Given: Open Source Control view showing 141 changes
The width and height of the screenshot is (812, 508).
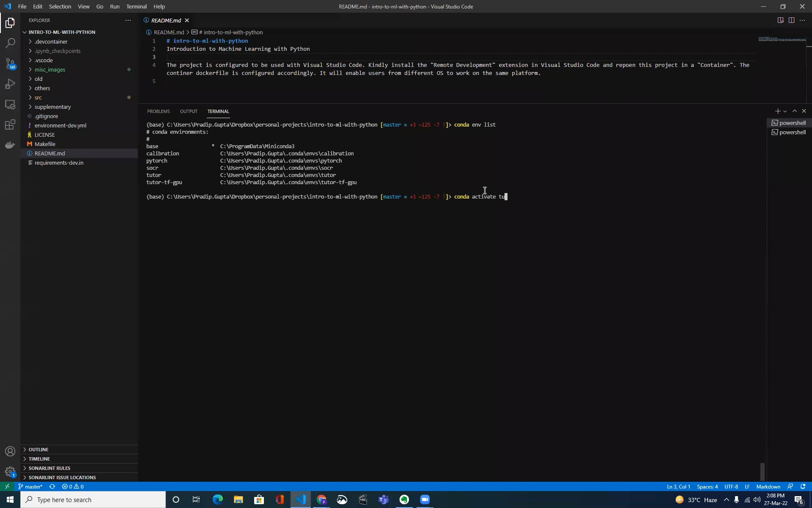Looking at the screenshot, I should [10, 63].
